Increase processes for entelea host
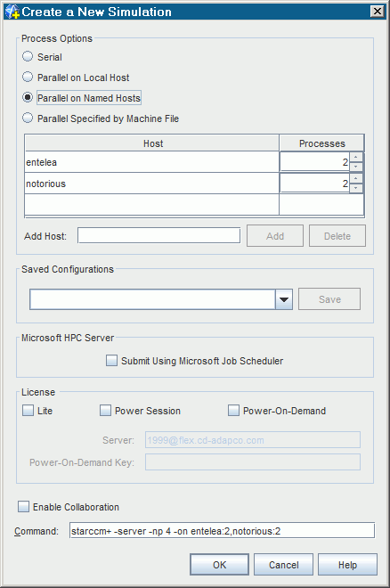 tap(355, 157)
